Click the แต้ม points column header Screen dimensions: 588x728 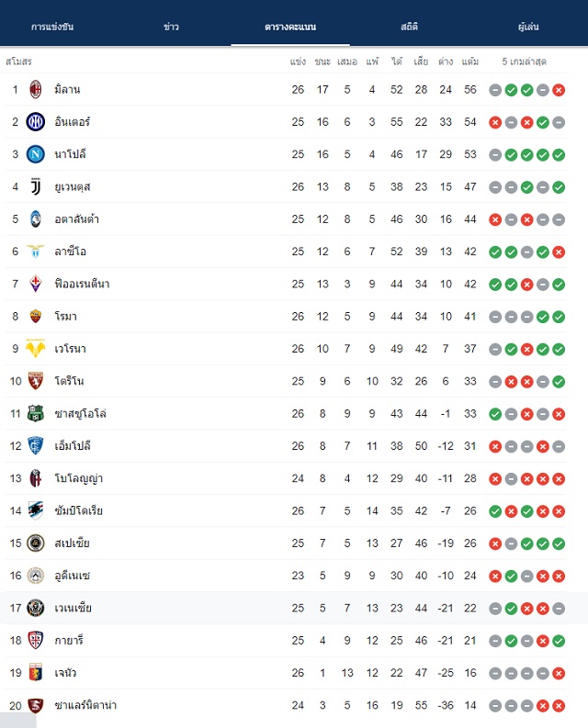[x=470, y=62]
